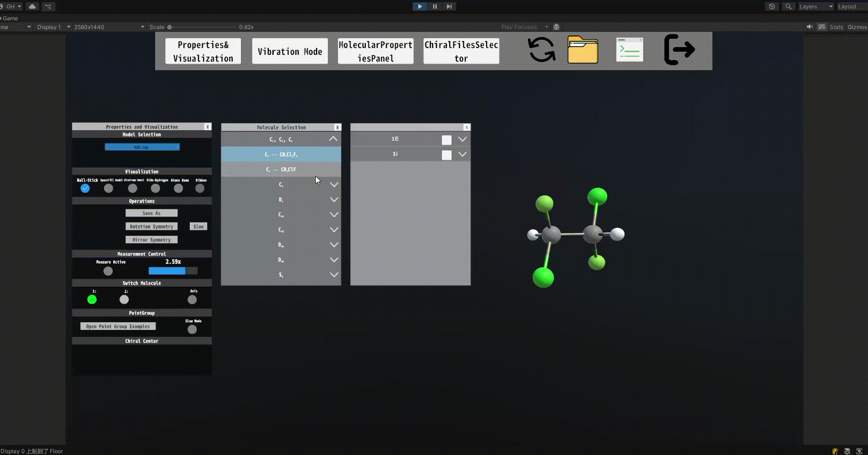The height and width of the screenshot is (455, 868).
Task: Open the green terminal console icon
Action: (630, 50)
